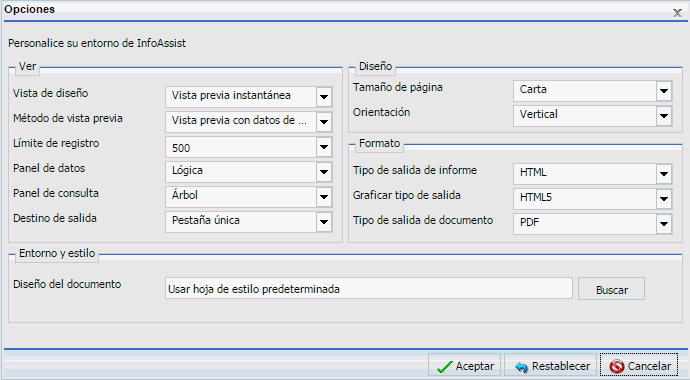The height and width of the screenshot is (380, 690).
Task: Click the 'Orientación' label
Action: [x=382, y=113]
